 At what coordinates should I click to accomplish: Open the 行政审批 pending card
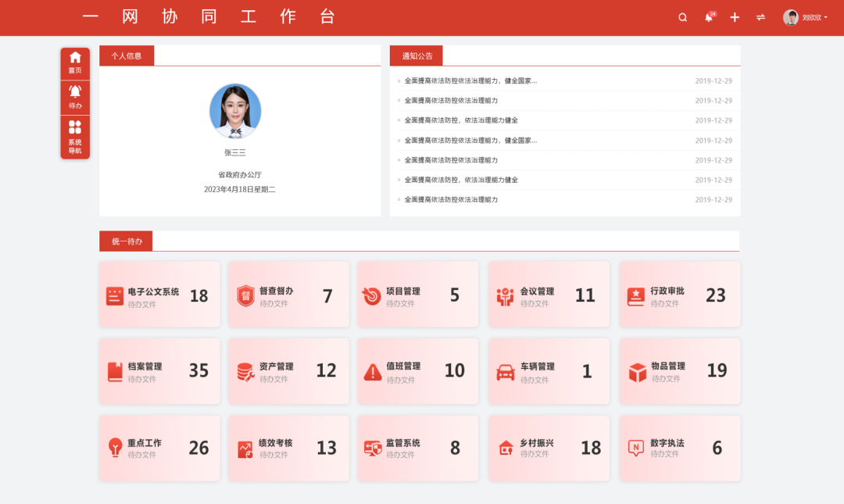pos(680,295)
